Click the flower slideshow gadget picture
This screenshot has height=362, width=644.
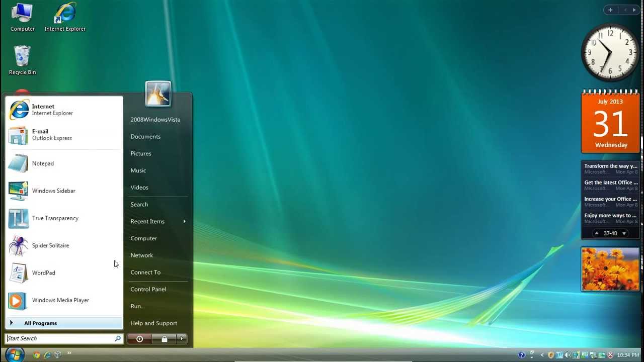coord(610,269)
